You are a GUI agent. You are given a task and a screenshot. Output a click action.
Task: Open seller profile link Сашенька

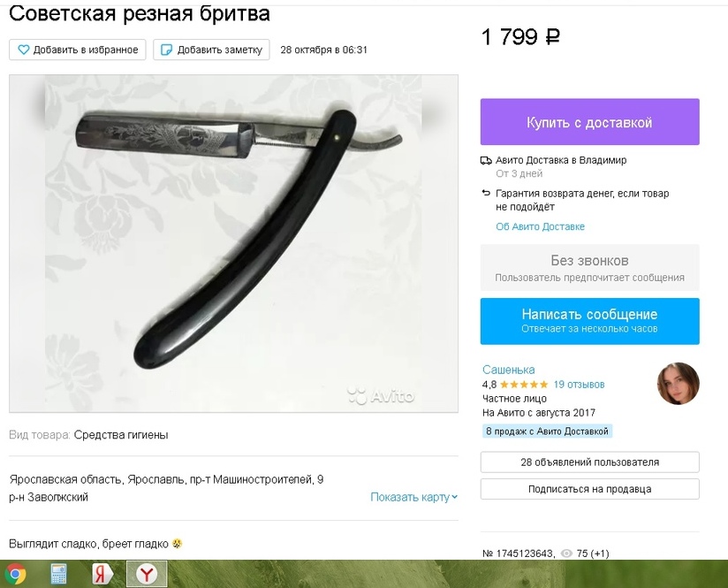tap(508, 370)
